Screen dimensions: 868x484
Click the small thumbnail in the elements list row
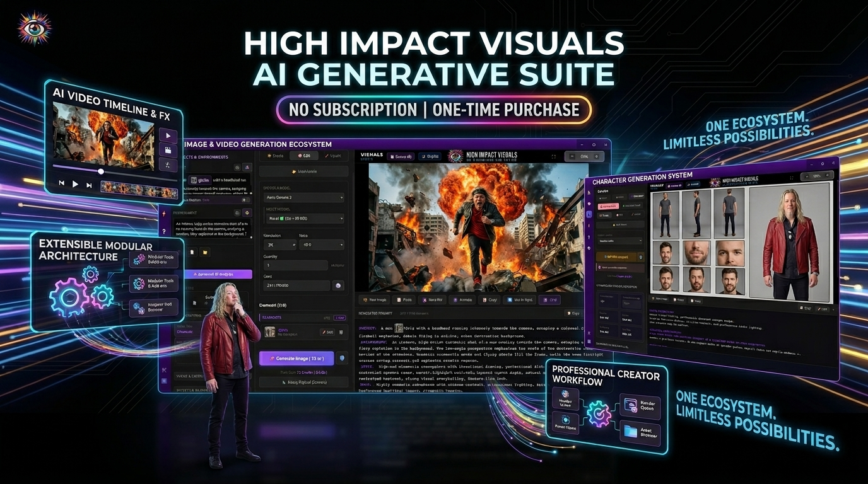(x=270, y=331)
